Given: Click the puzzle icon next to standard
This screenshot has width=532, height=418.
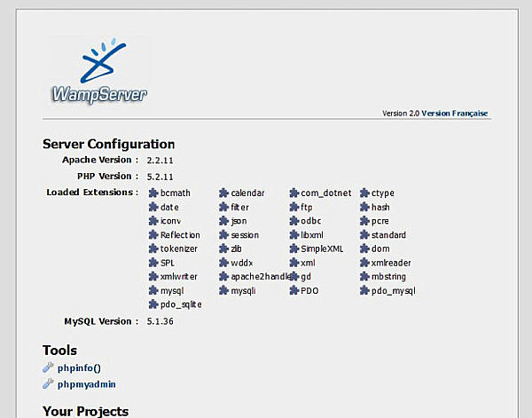Looking at the screenshot, I should (x=364, y=235).
